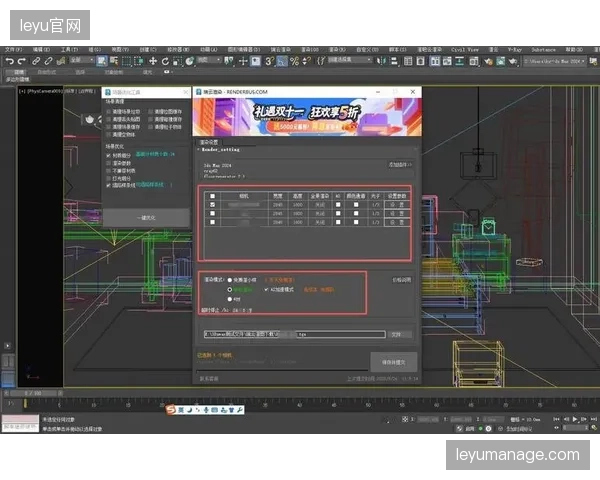Open the V-Ray menu
This screenshot has width=600, height=480.
pyautogui.click(x=515, y=50)
